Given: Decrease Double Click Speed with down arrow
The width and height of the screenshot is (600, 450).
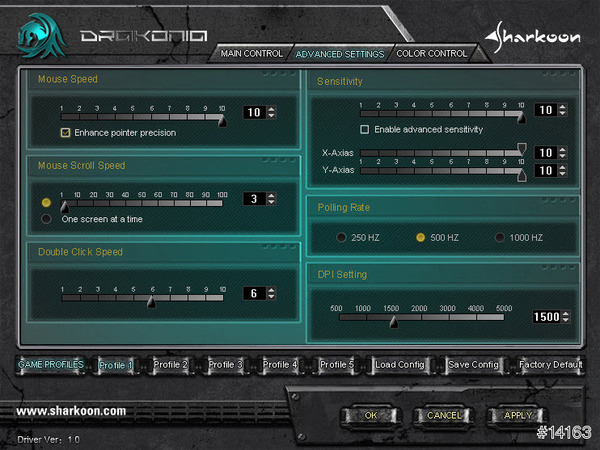Looking at the screenshot, I should pos(271,297).
